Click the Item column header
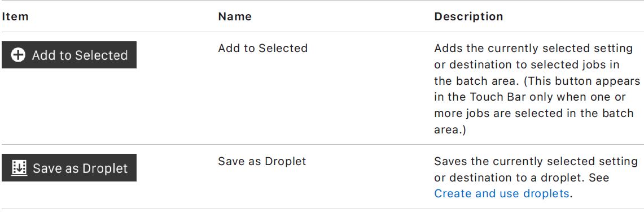The image size is (644, 212). (15, 16)
